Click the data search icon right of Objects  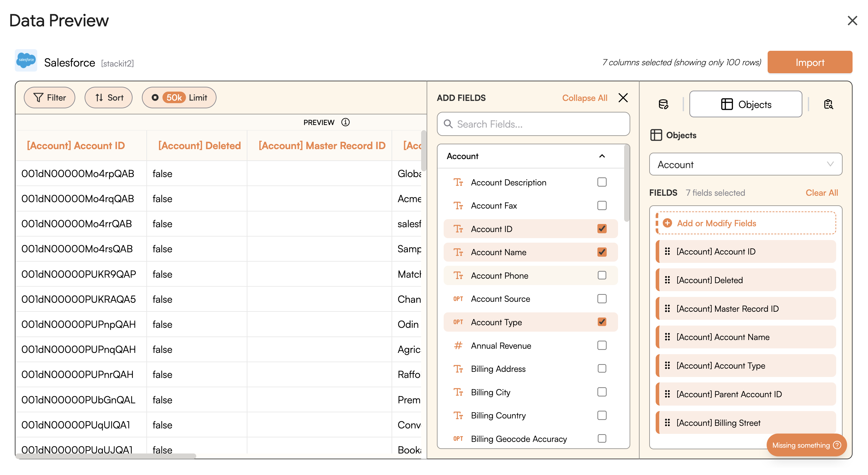[828, 104]
